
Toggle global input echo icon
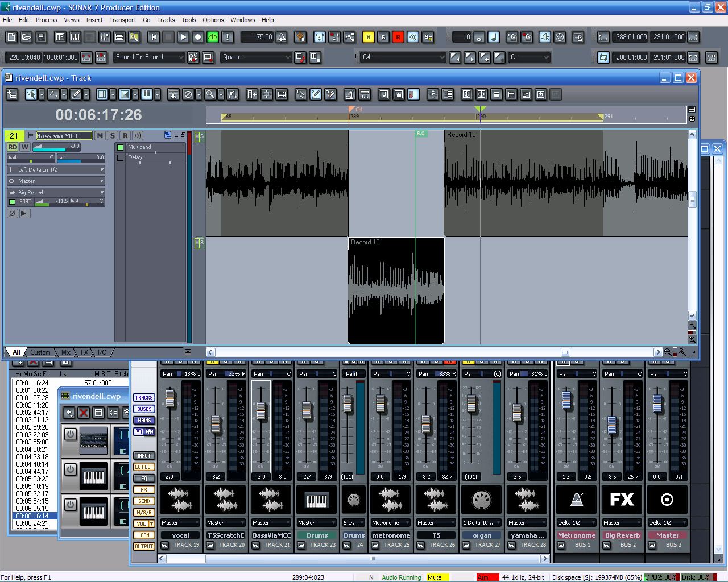413,37
